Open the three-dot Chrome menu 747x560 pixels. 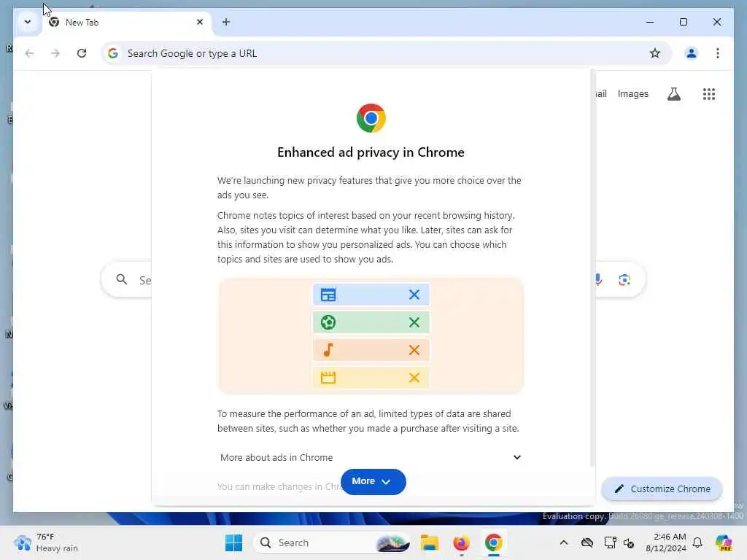pyautogui.click(x=718, y=53)
